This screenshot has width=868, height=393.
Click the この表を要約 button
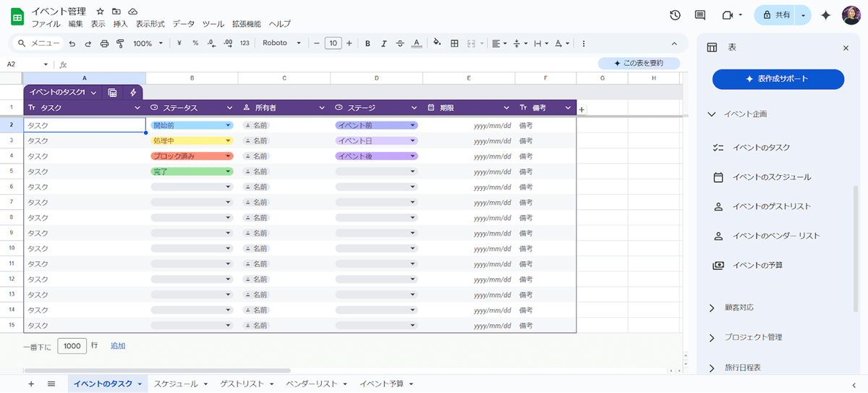pyautogui.click(x=639, y=64)
